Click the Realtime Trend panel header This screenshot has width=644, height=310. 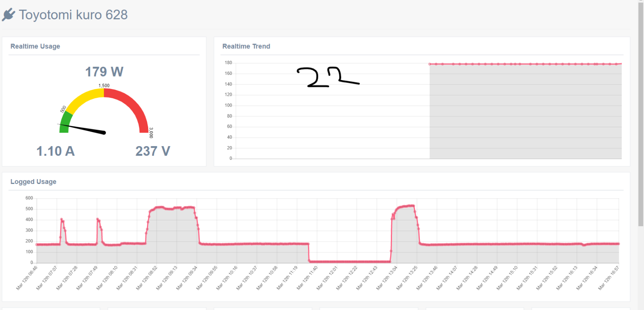(246, 46)
